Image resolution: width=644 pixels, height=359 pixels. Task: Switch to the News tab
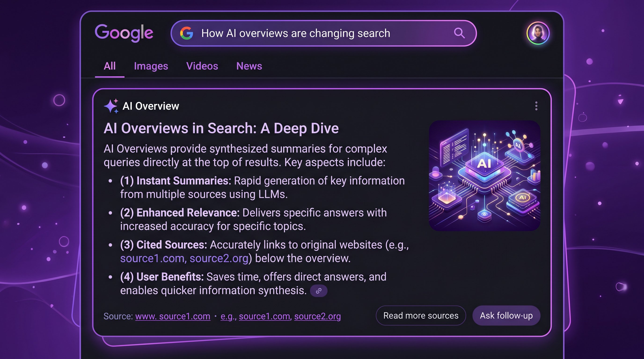(x=249, y=66)
